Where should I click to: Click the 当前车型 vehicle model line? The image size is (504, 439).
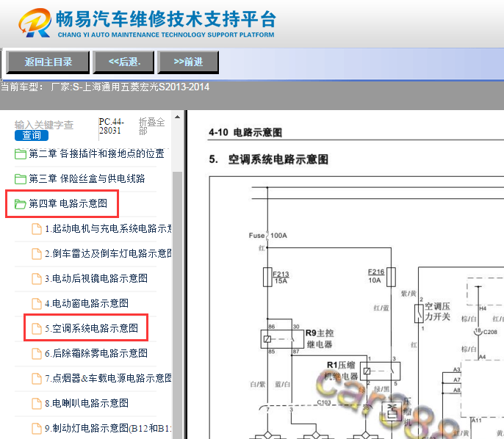[105, 87]
